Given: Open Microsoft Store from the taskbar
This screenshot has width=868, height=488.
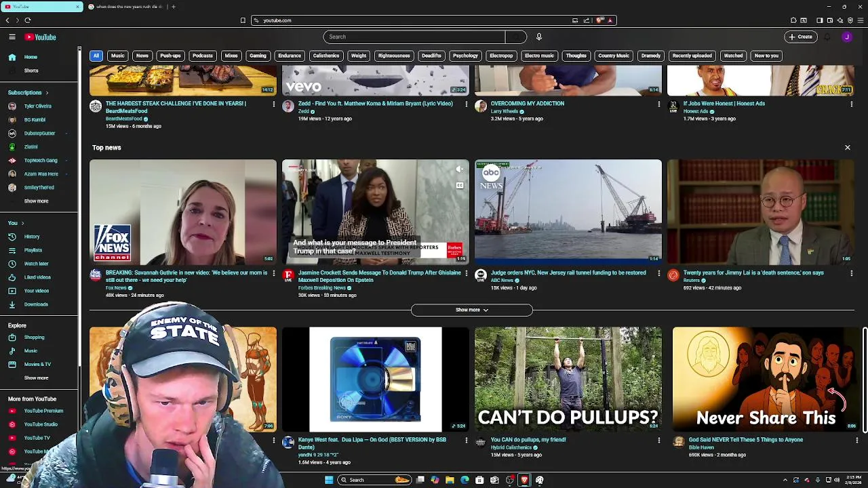Looking at the screenshot, I should point(479,480).
